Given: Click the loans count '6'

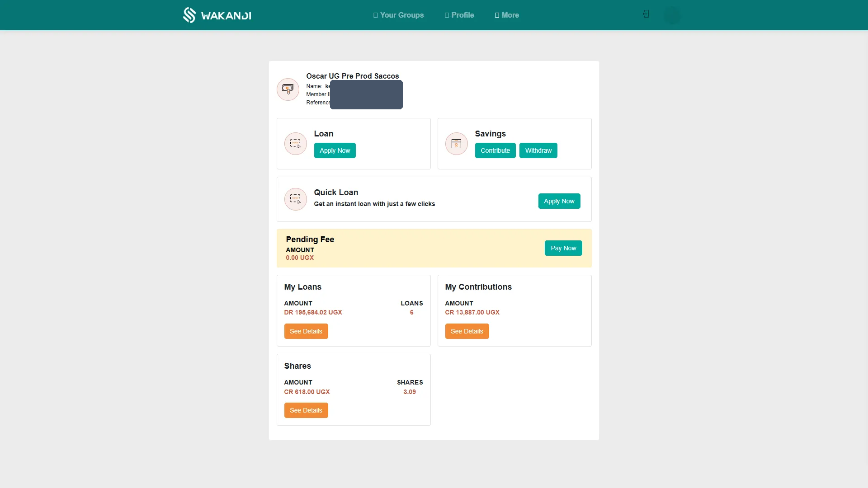Looking at the screenshot, I should coord(412,312).
